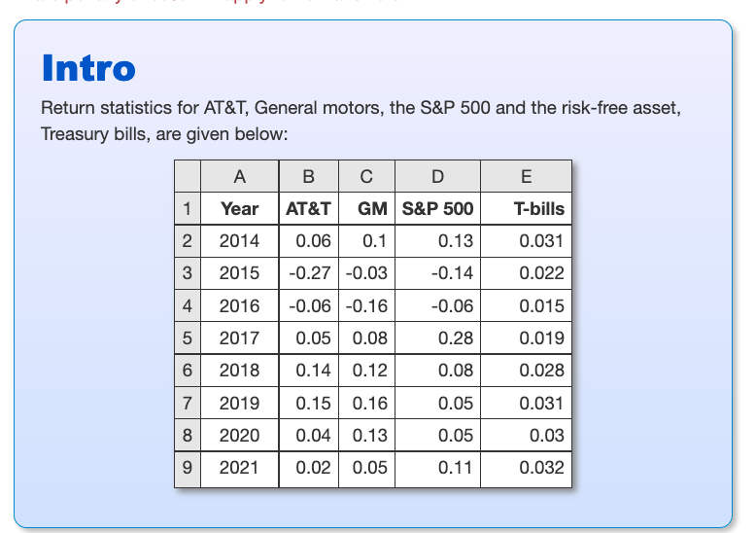Click the year cell 2014

point(240,241)
